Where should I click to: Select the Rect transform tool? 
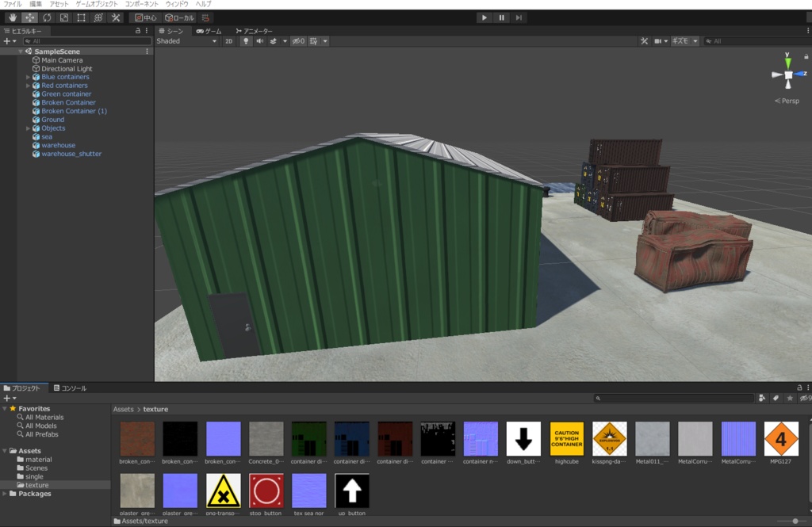(x=81, y=17)
